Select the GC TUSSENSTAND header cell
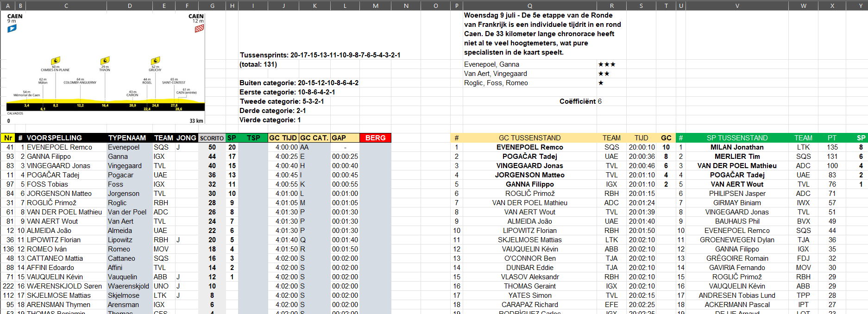The height and width of the screenshot is (314, 868). pos(529,138)
